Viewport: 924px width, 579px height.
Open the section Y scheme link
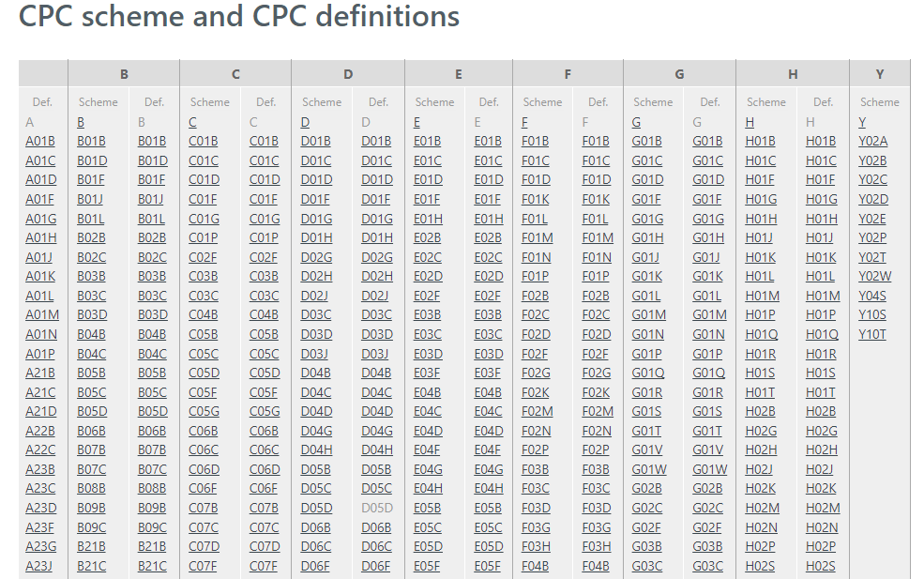(862, 122)
